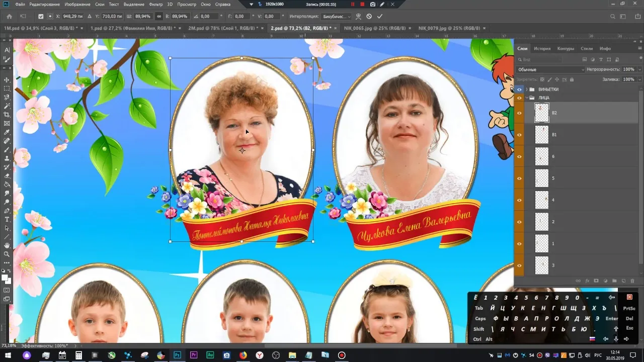
Task: Open Premiere Pro from the taskbar
Action: pos(194,355)
